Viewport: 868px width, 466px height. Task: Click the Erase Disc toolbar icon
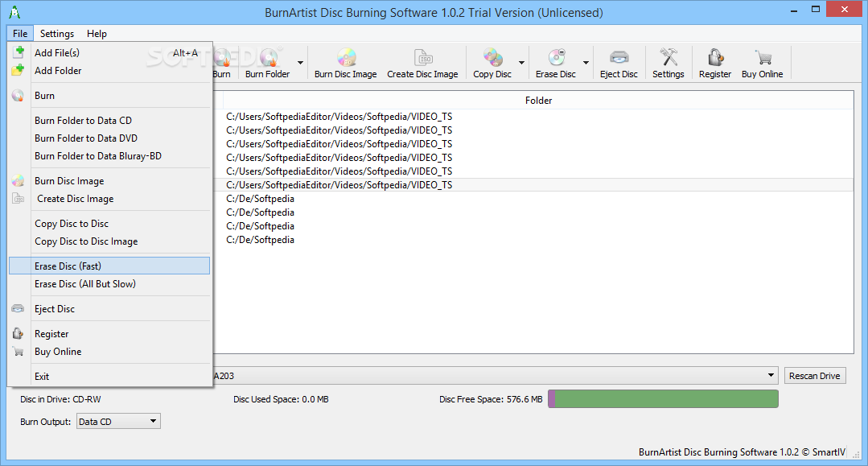click(557, 58)
